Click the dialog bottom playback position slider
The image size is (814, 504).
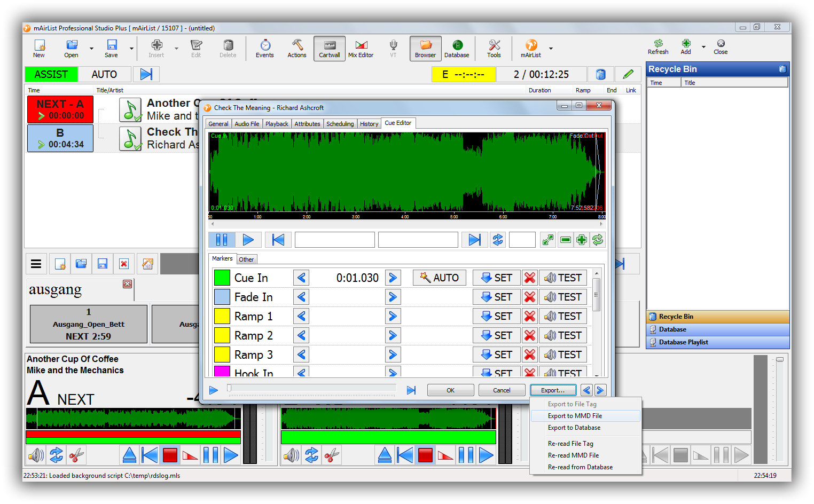pyautogui.click(x=312, y=389)
